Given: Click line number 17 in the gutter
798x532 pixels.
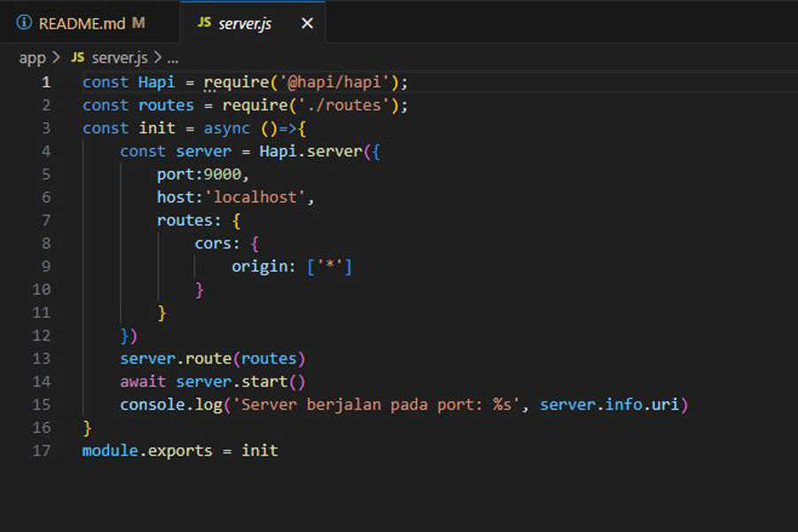Looking at the screenshot, I should point(41,450).
